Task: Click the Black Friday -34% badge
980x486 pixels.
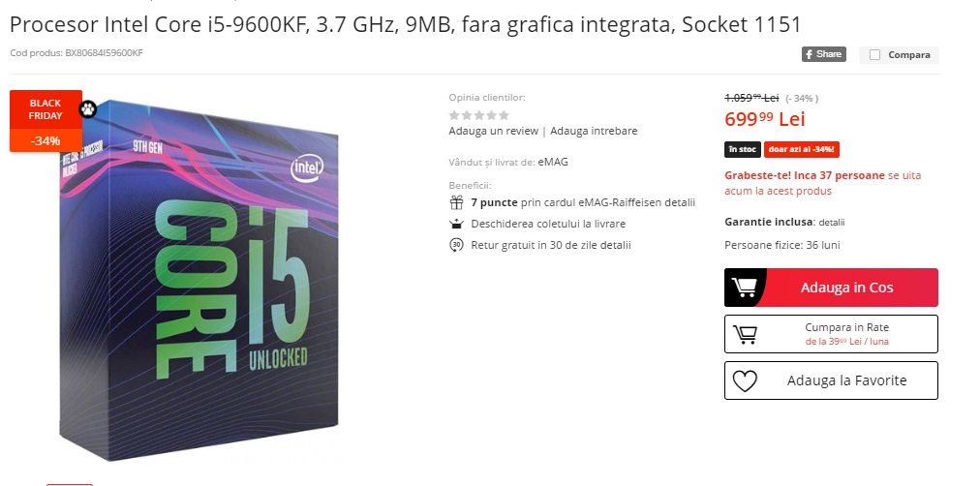Action: coord(46,121)
